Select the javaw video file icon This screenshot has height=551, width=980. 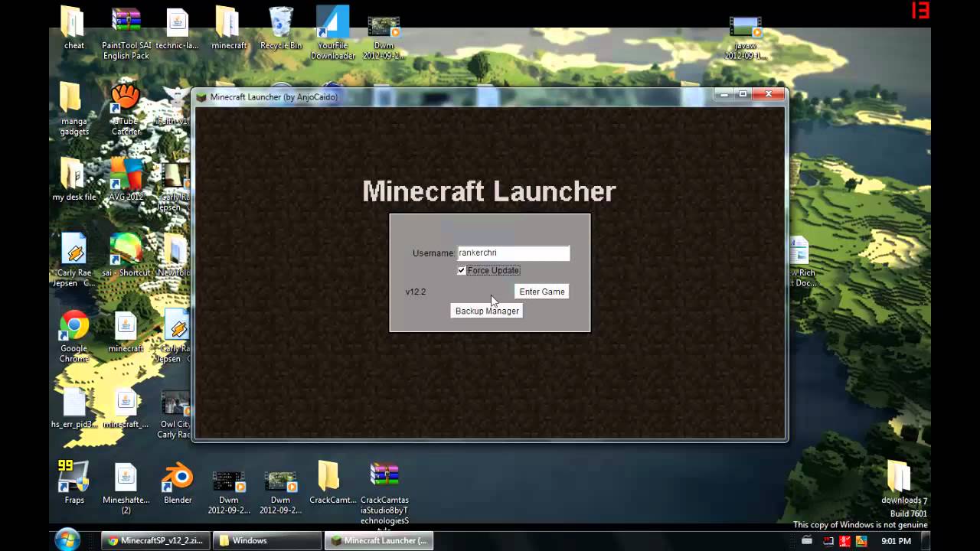coord(745,38)
